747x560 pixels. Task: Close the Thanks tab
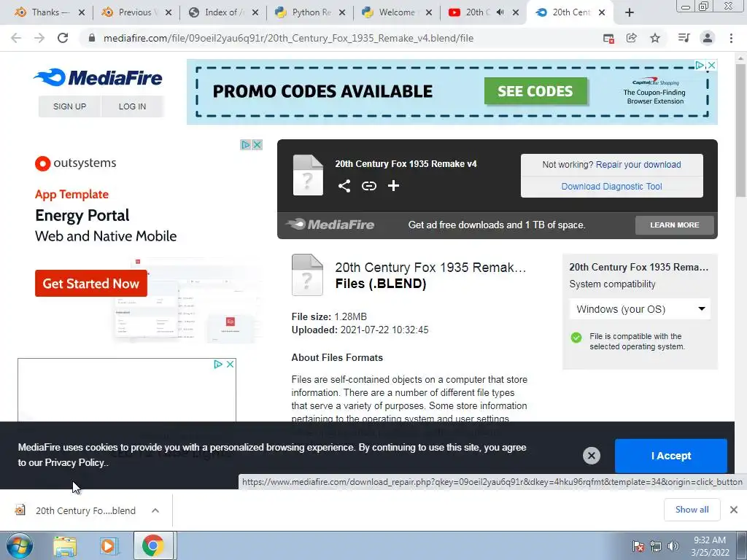tap(82, 12)
